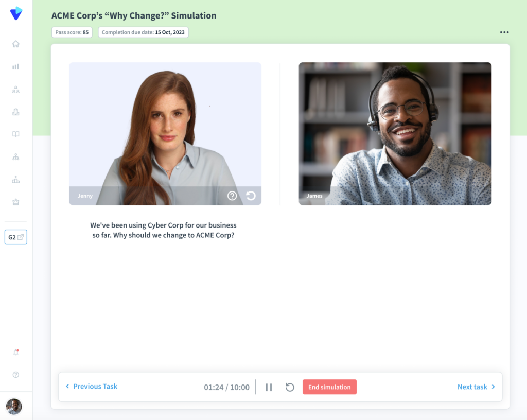Click the crown rewards sidebar icon
527x420 pixels.
pyautogui.click(x=15, y=202)
